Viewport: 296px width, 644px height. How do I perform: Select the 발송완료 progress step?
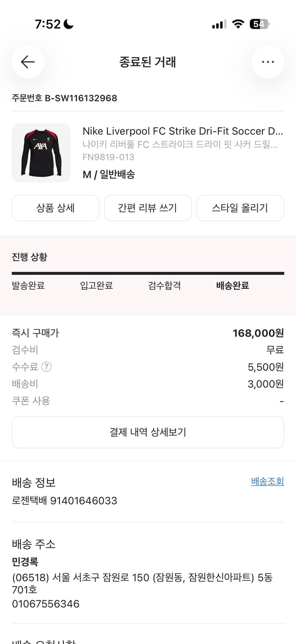(x=29, y=286)
